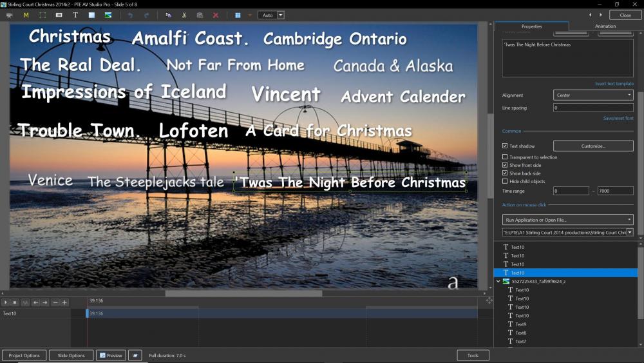
Task: Click the add image icon in toolbar
Action: click(x=108, y=15)
